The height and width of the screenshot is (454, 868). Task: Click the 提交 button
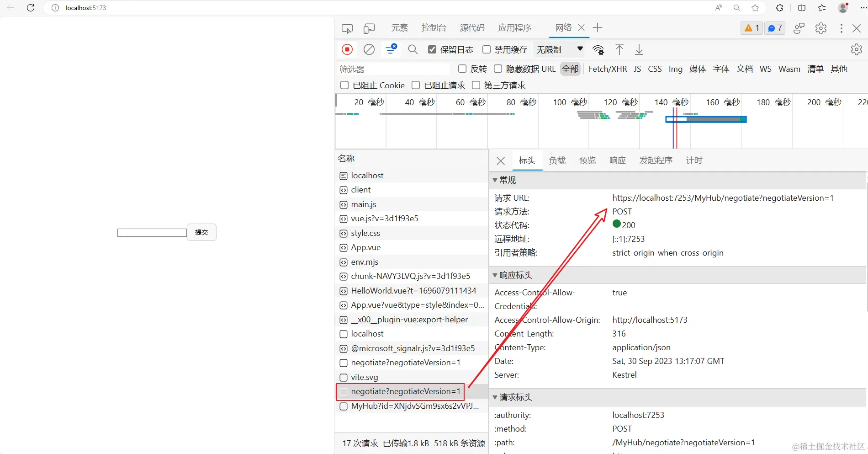[x=201, y=232]
